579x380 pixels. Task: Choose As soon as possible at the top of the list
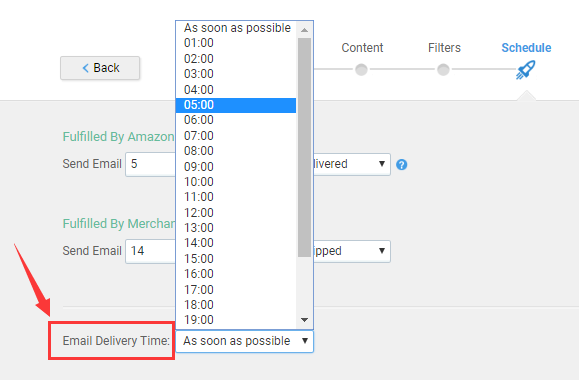point(236,28)
